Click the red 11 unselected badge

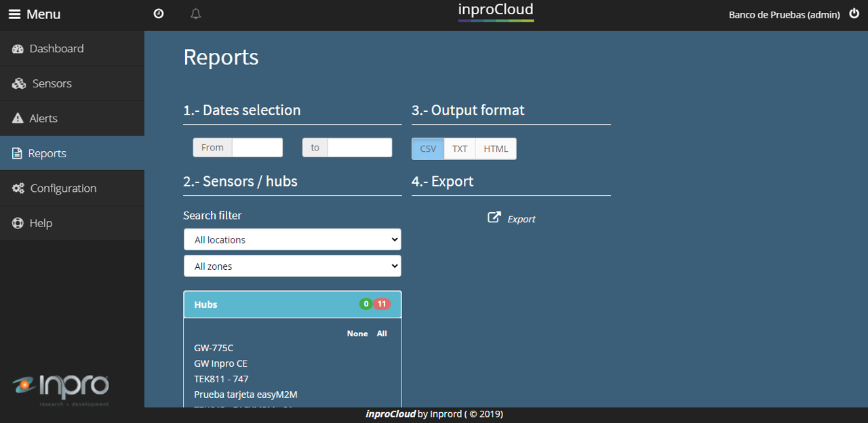(382, 304)
